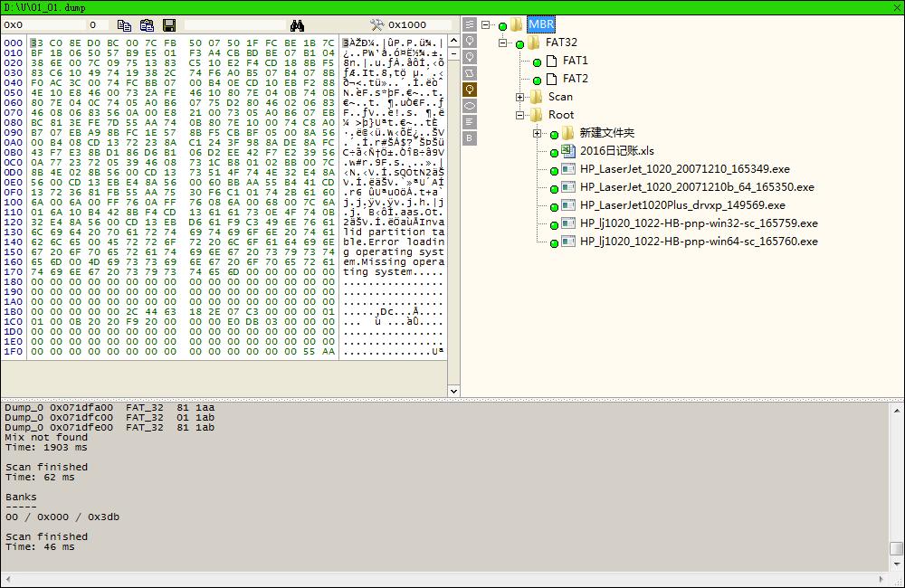Click the save floppy disk icon
The image size is (905, 588).
point(169,25)
